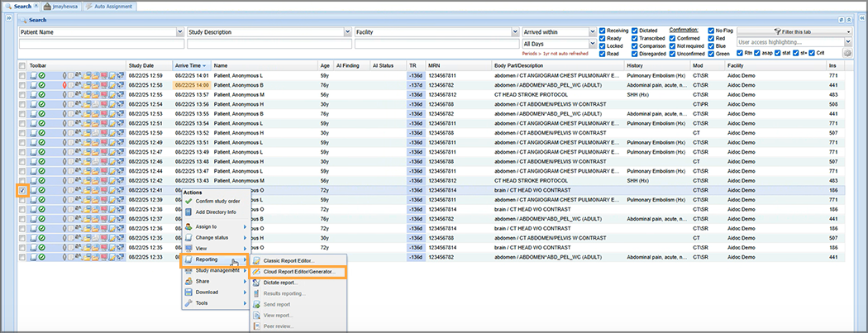Click the settings gear icon beside Crit
This screenshot has width=868, height=333.
pos(847,53)
